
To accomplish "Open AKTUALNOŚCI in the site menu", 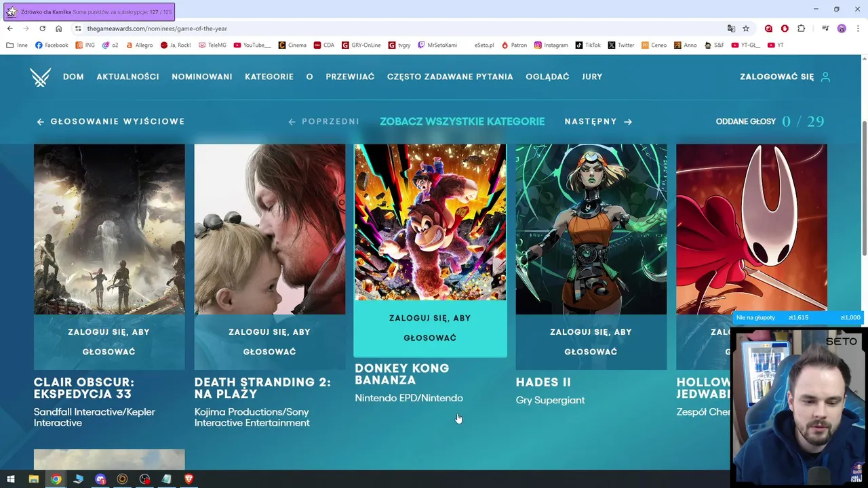I will tap(127, 77).
